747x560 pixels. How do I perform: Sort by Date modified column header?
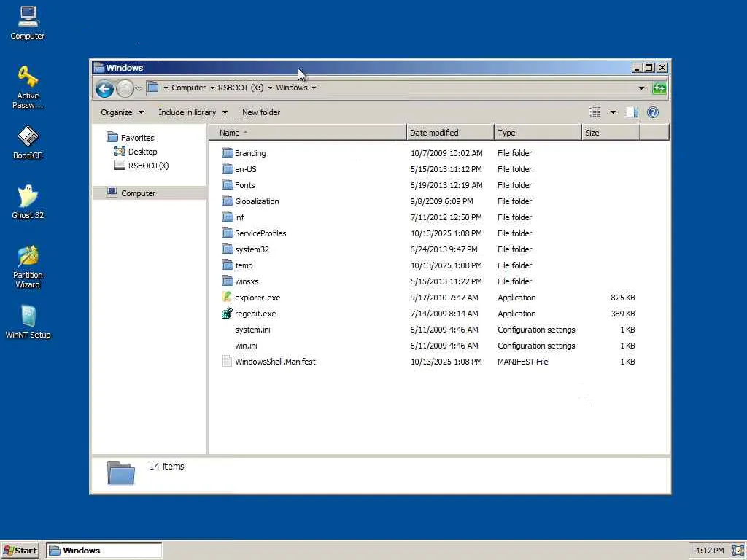pyautogui.click(x=450, y=133)
